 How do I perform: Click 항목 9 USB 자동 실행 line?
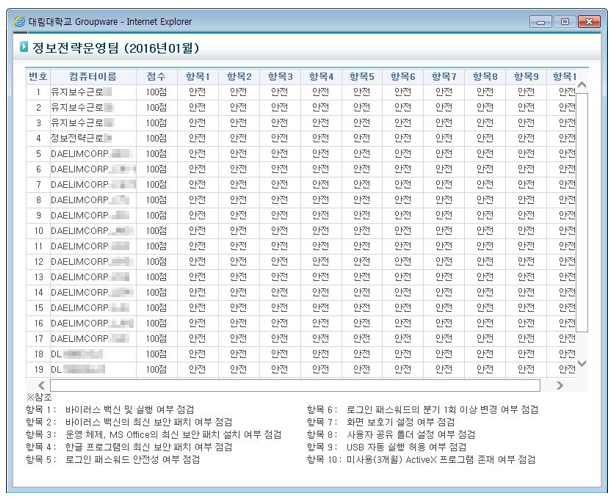pyautogui.click(x=387, y=447)
